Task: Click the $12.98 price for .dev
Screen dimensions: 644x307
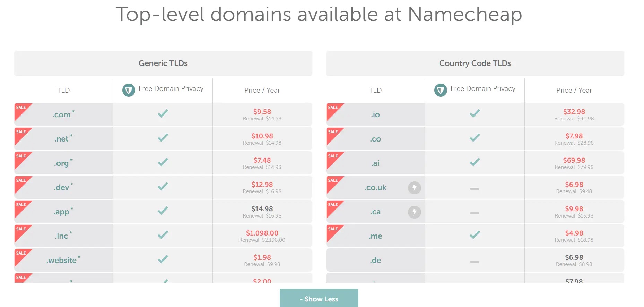Action: click(x=262, y=185)
